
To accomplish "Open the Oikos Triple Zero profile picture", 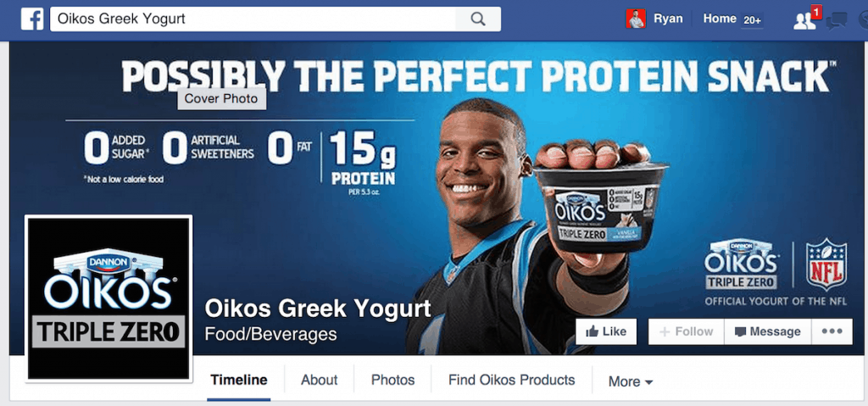I will pos(109,298).
